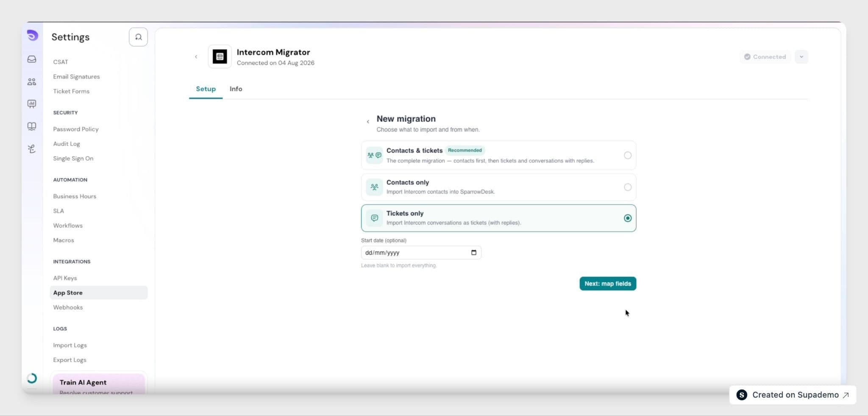Select the Tickets only radio button
This screenshot has width=868, height=416.
point(628,218)
